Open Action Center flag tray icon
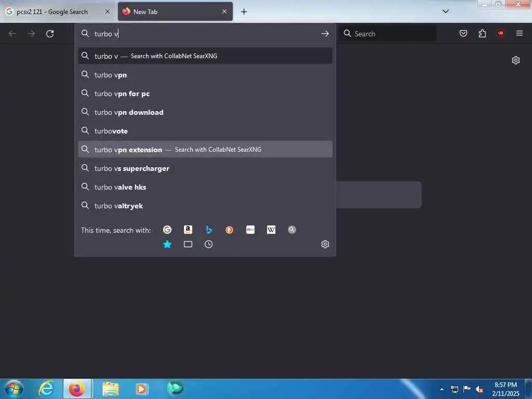Image resolution: width=532 pixels, height=399 pixels. point(467,389)
